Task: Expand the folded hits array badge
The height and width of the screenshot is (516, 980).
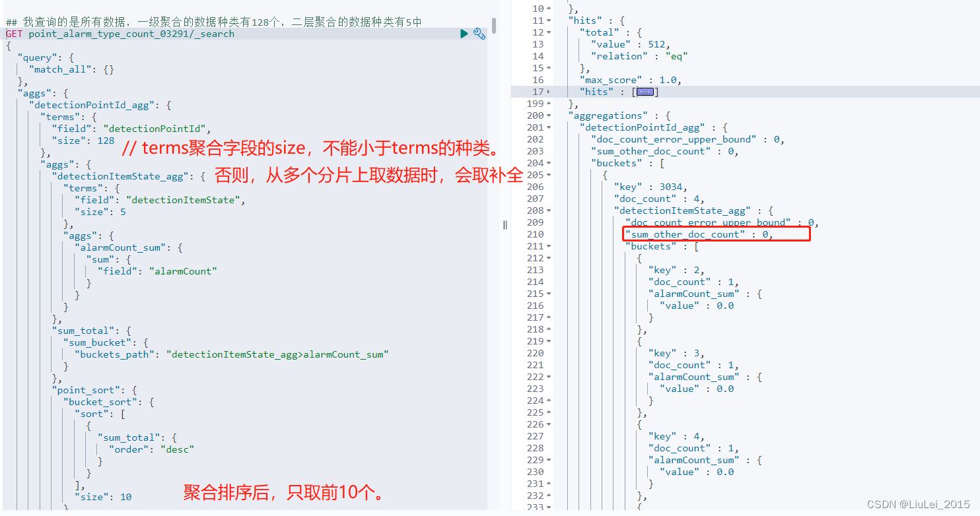Action: (x=645, y=92)
